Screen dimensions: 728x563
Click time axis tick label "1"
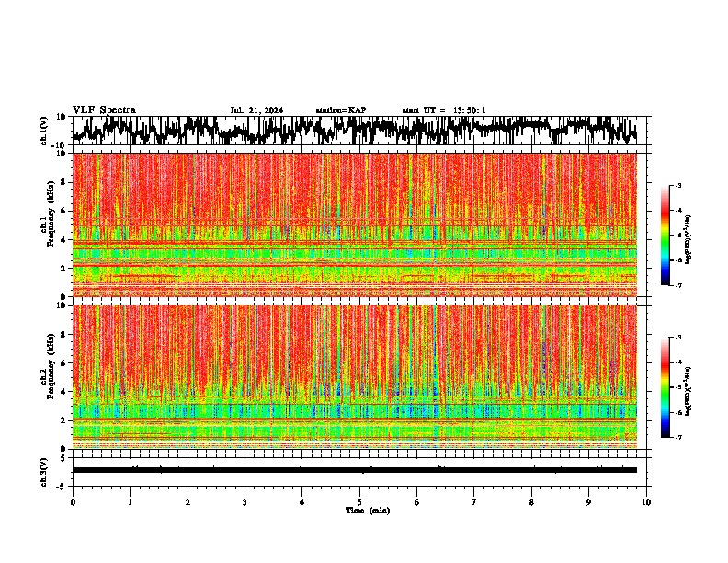131,502
